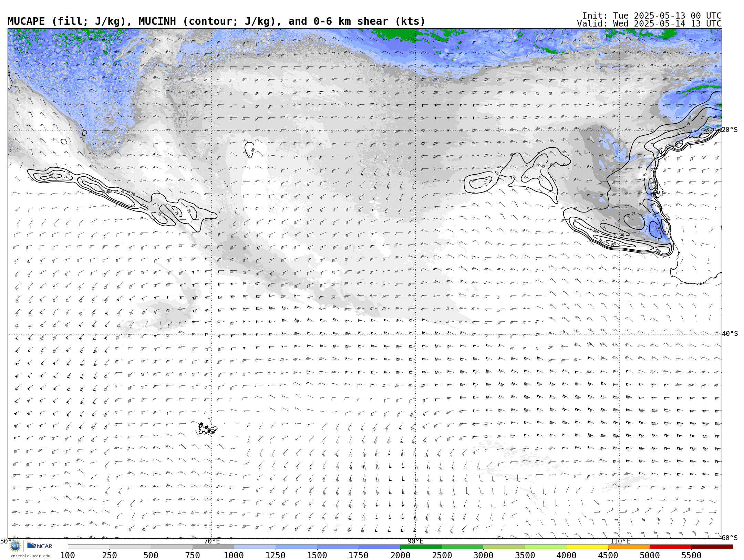This screenshot has height=560, width=744.
Task: Click the colorbar label 500
Action: coord(151,556)
